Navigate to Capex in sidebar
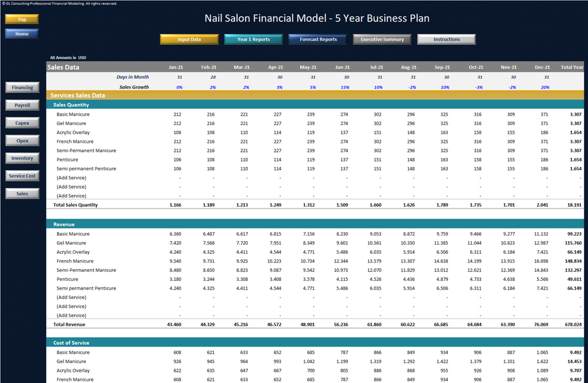 point(22,123)
